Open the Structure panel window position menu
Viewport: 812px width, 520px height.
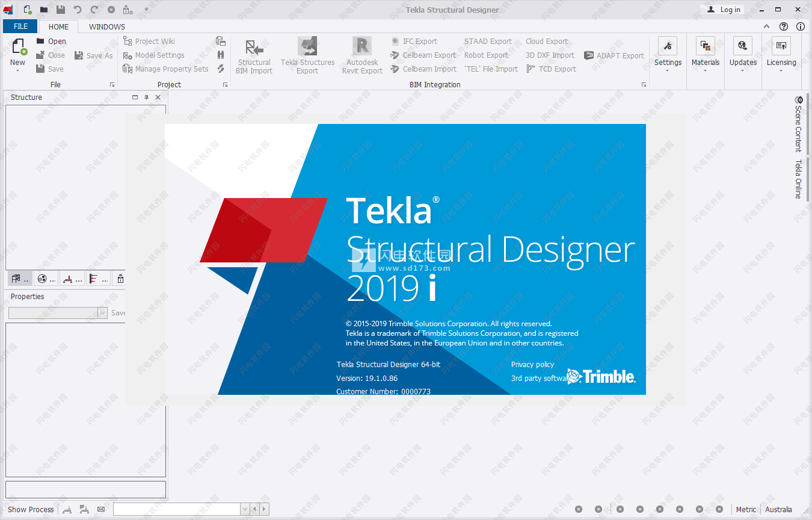pyautogui.click(x=135, y=97)
